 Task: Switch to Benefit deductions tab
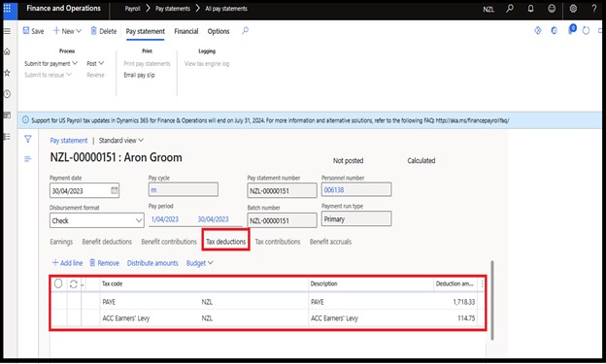pos(107,242)
